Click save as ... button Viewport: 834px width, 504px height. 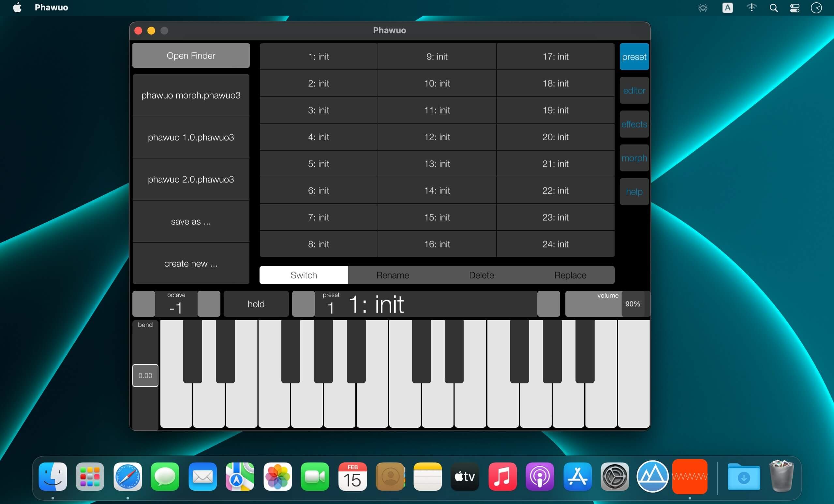point(191,221)
